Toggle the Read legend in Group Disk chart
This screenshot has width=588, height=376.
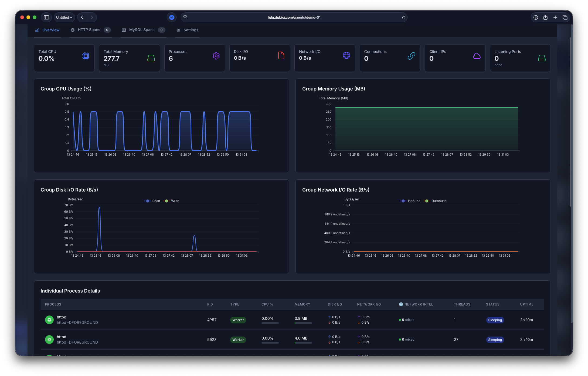[152, 201]
